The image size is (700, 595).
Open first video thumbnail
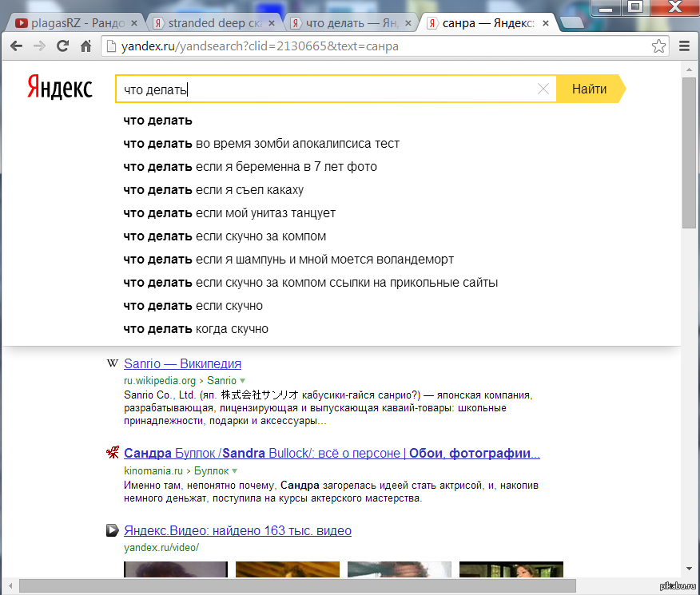[x=176, y=569]
